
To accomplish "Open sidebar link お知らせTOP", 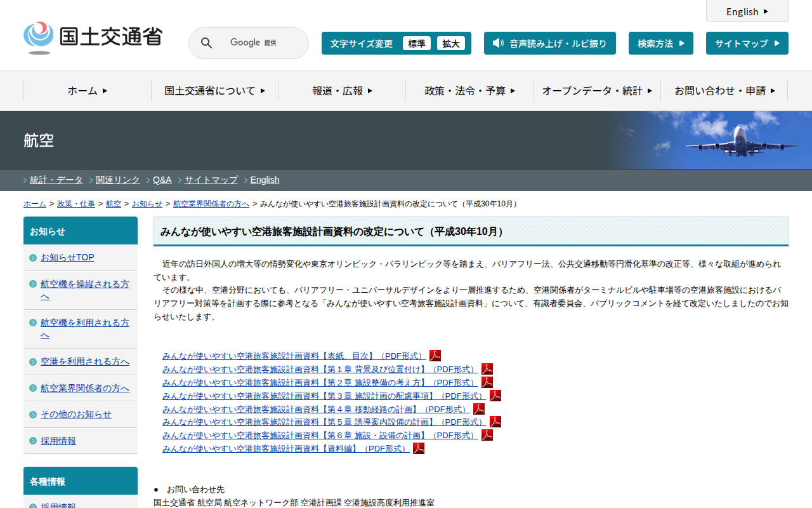I will tap(67, 257).
